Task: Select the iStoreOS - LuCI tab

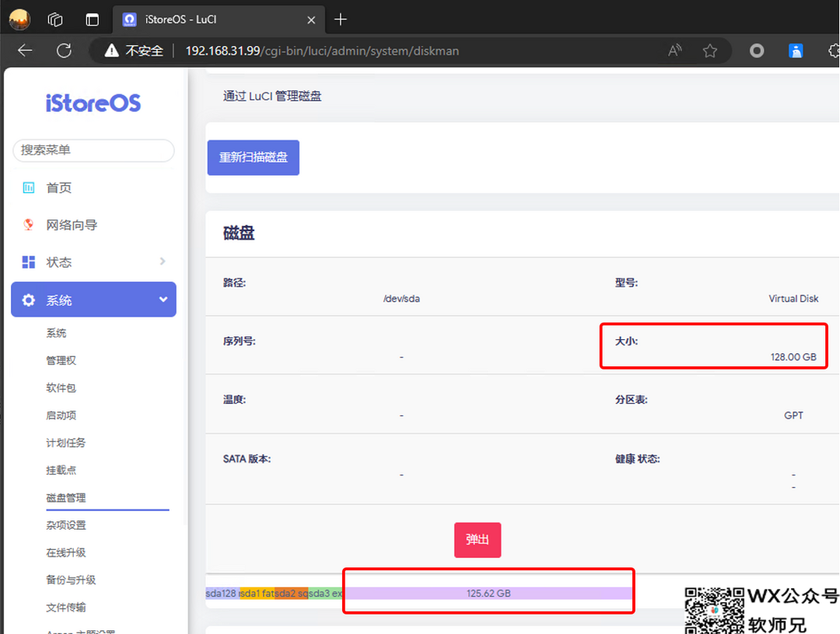Action: [x=219, y=19]
